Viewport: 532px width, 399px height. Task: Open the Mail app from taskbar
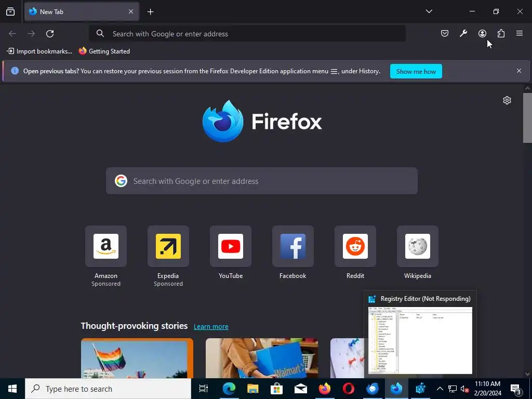tap(301, 389)
